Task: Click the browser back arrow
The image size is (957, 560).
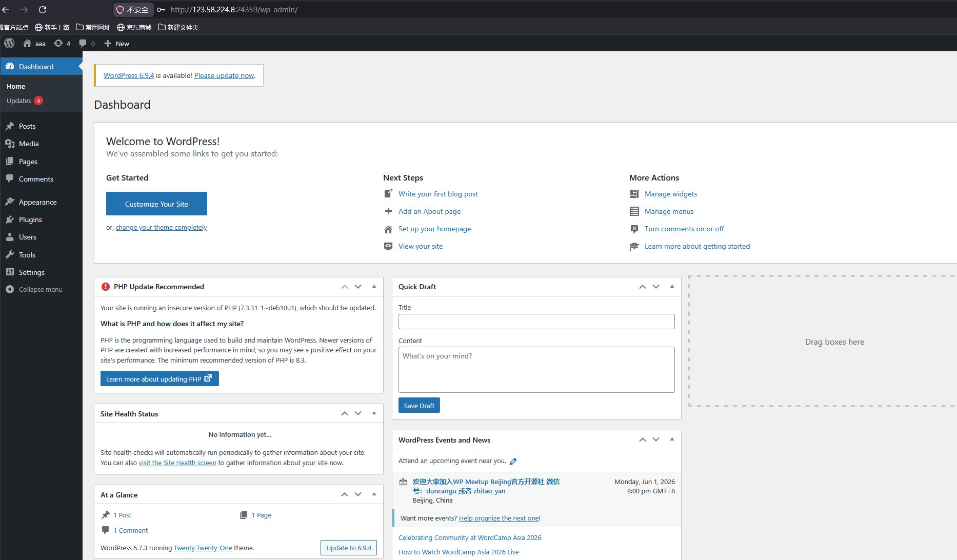Action: coord(6,10)
